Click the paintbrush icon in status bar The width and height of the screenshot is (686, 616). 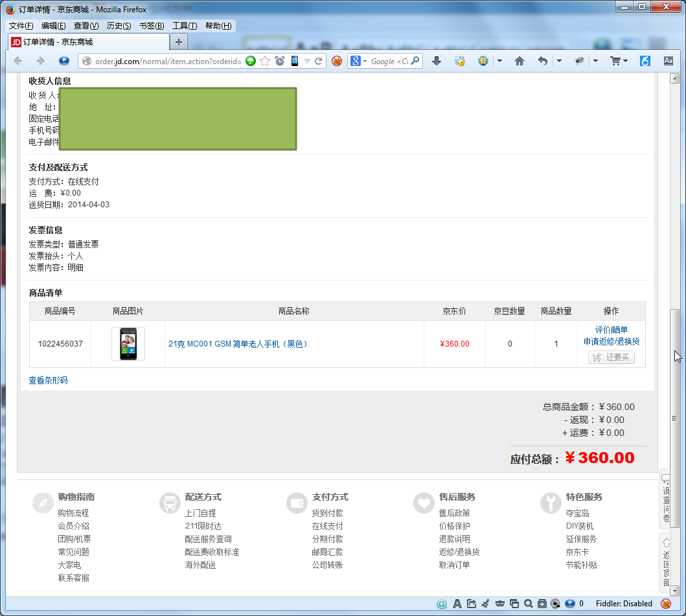pyautogui.click(x=485, y=604)
